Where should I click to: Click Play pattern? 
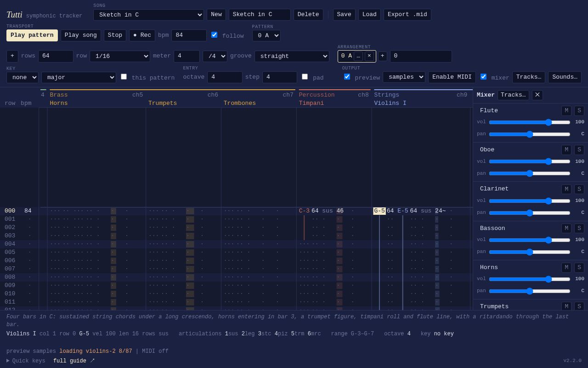point(32,35)
